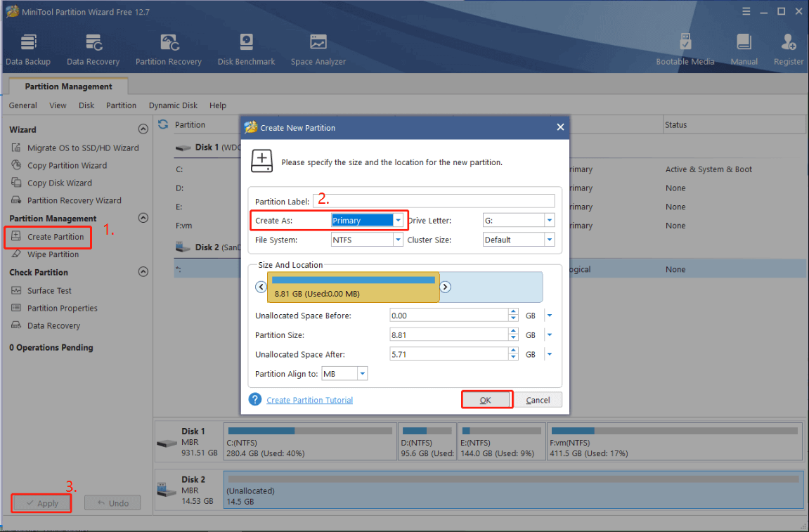Select the Partition Management tab

point(68,86)
